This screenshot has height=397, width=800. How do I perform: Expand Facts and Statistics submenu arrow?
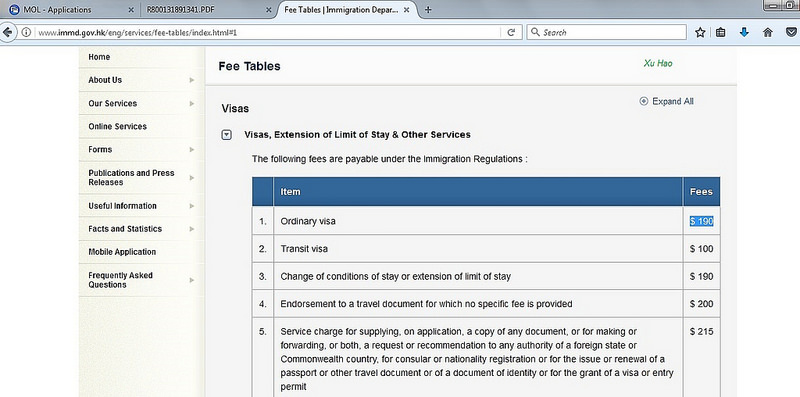pyautogui.click(x=192, y=229)
